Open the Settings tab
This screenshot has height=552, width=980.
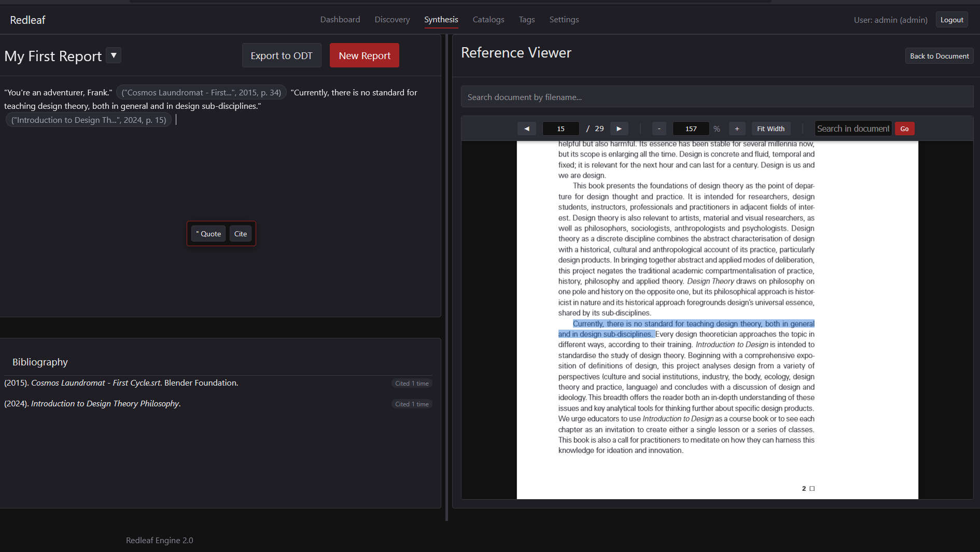pos(564,20)
